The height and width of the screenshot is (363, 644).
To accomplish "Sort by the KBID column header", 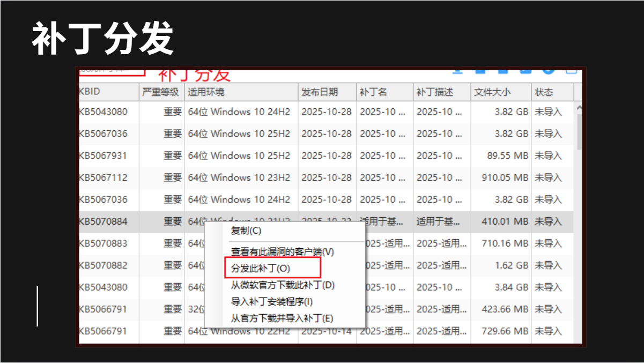I will (109, 92).
